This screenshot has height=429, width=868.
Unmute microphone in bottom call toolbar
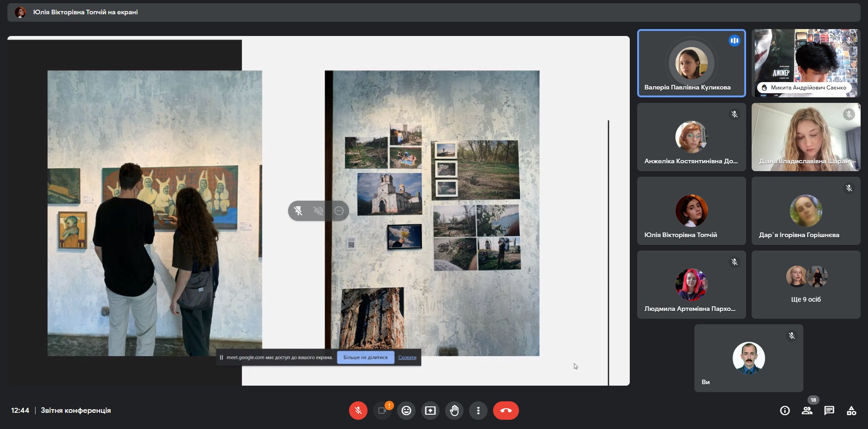pos(358,411)
